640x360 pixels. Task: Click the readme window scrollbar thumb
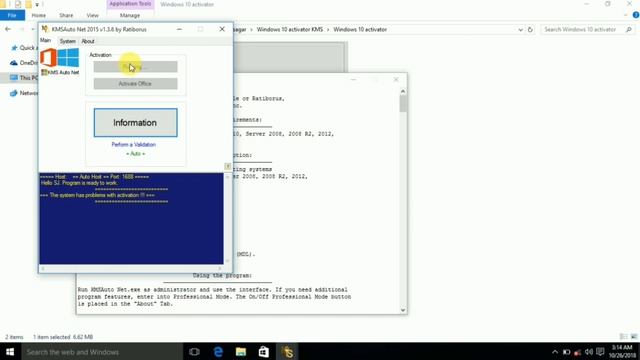click(x=403, y=104)
